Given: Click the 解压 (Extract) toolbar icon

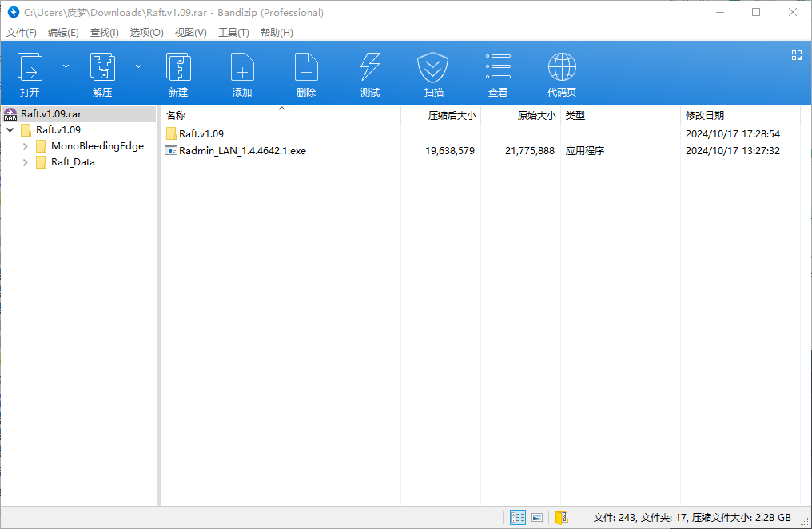Looking at the screenshot, I should [102, 68].
